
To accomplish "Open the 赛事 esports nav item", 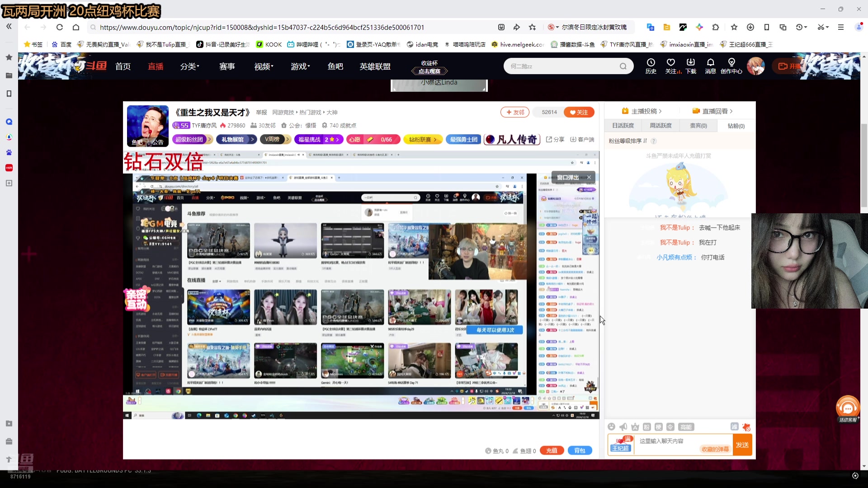I will click(x=227, y=66).
